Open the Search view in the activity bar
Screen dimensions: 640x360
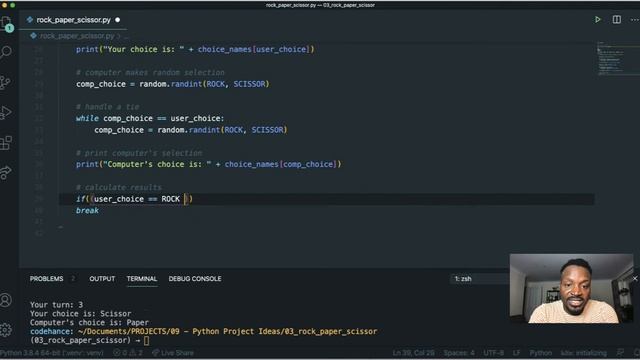coord(6,52)
